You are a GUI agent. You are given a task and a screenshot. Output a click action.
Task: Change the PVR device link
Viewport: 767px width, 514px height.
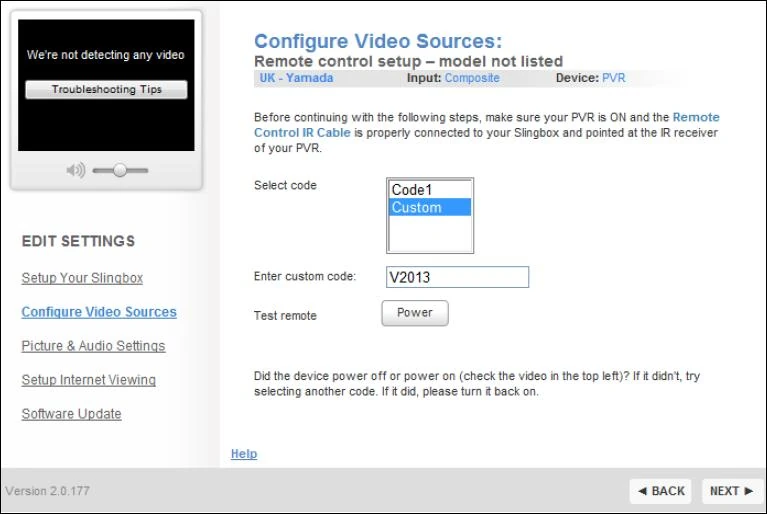(x=613, y=78)
